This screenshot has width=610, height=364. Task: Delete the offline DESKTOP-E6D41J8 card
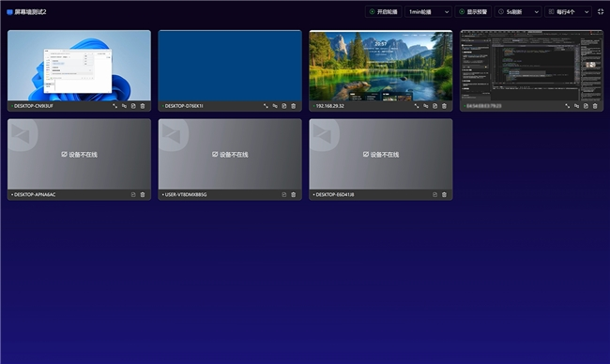(x=444, y=195)
